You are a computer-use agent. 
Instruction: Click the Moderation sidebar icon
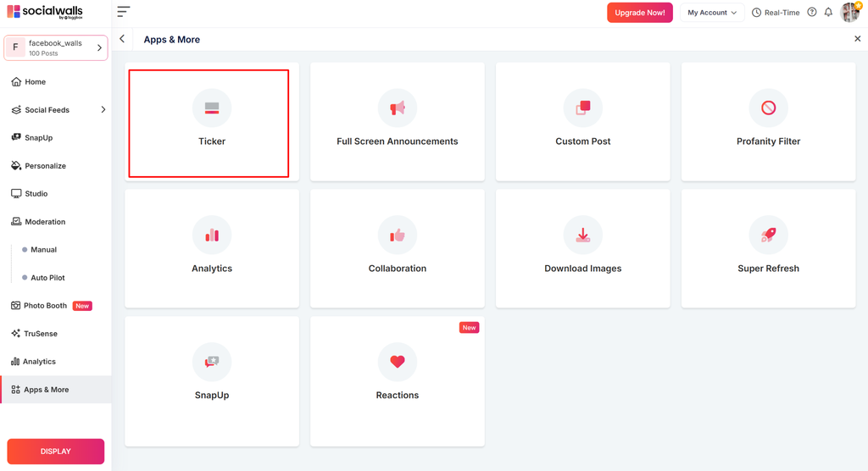[16, 221]
